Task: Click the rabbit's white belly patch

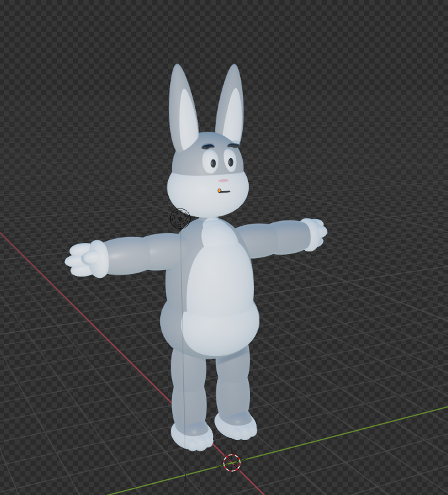Action: click(221, 287)
